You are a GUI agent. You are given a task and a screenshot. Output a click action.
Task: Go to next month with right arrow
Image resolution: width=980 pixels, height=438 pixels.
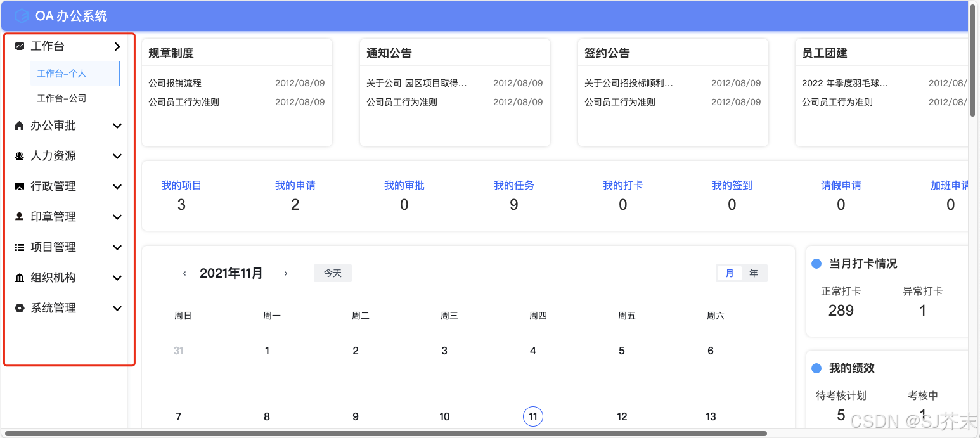point(286,273)
